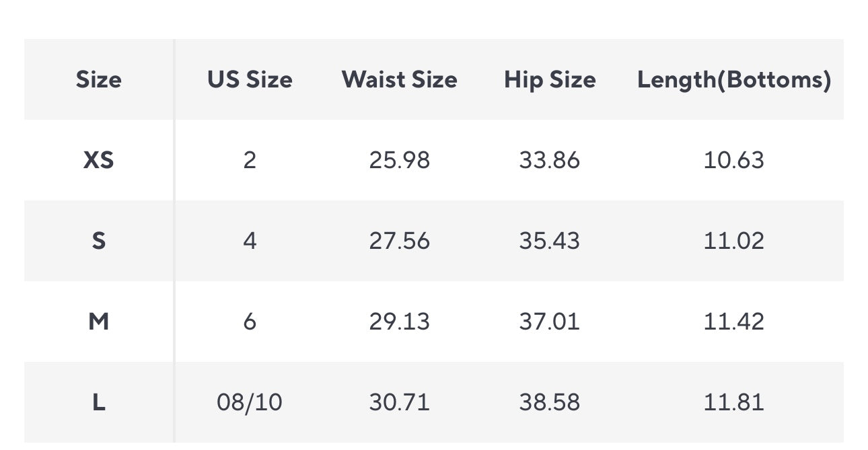The width and height of the screenshot is (868, 450).
Task: Click the Hip Size column header
Action: (x=550, y=79)
